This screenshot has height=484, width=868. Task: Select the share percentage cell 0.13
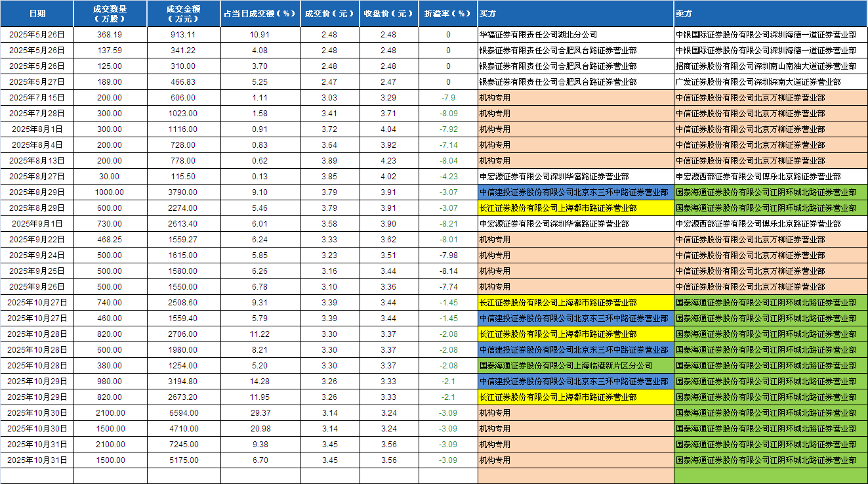point(260,176)
